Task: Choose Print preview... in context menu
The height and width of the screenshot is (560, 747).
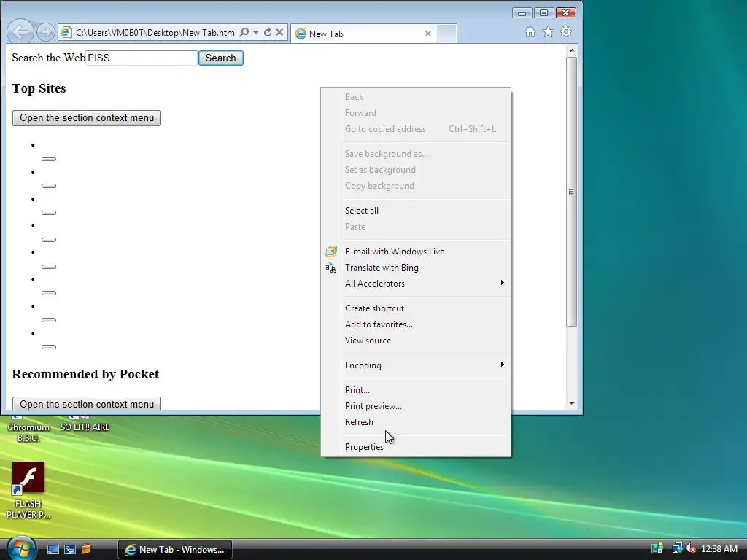Action: coord(416,406)
